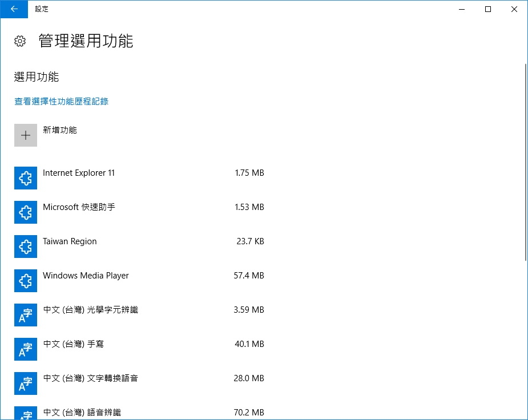This screenshot has height=420, width=528.
Task: Click the Taiwan Region puzzle icon
Action: pyautogui.click(x=26, y=247)
